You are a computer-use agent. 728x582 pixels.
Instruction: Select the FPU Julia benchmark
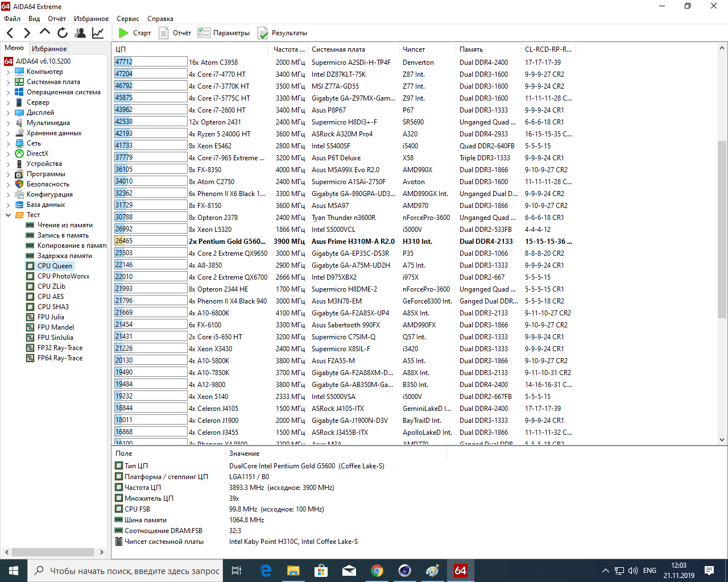click(51, 317)
